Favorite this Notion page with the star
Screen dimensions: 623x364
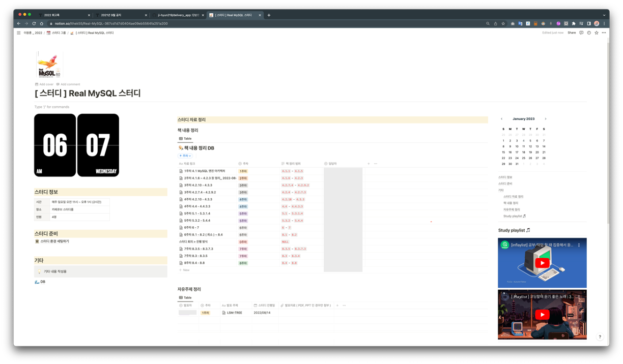click(597, 33)
